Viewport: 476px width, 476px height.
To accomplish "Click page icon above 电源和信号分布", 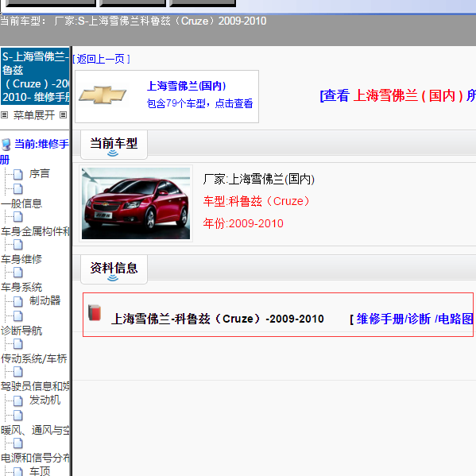I will (x=18, y=443).
